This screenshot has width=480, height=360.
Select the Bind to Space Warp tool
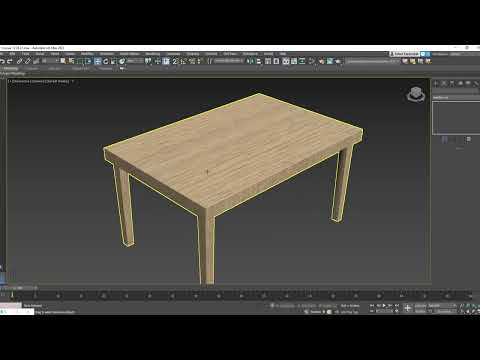click(36, 61)
